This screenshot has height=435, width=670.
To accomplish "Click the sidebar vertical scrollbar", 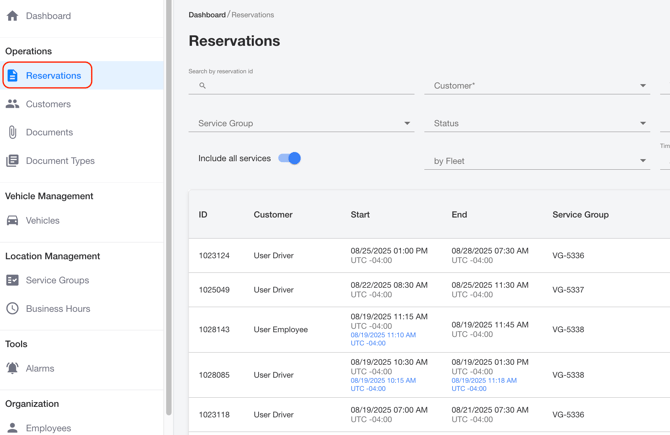I will pos(168,200).
